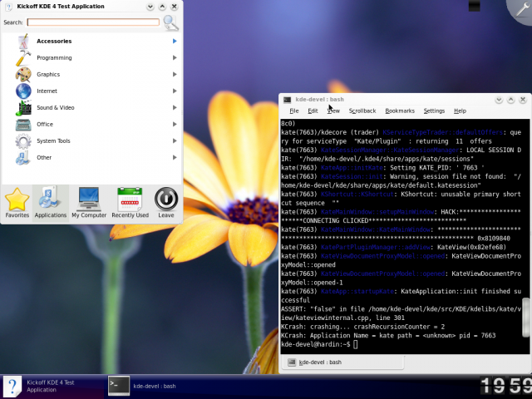Expand the Programming submenu arrow
This screenshot has height=399, width=532.
pyautogui.click(x=175, y=57)
